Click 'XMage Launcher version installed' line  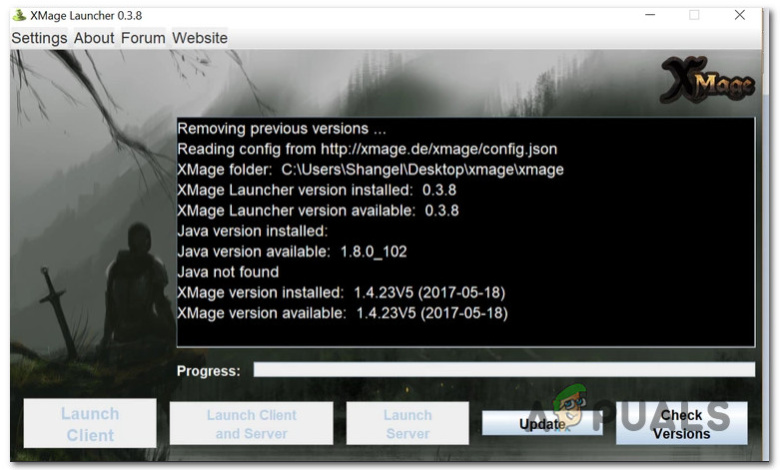click(x=317, y=190)
